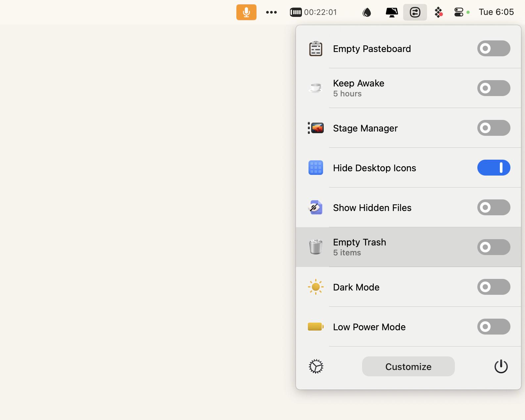Screen dimensions: 525x420
Task: Enable the Show Hidden Files switch
Action: 494,207
